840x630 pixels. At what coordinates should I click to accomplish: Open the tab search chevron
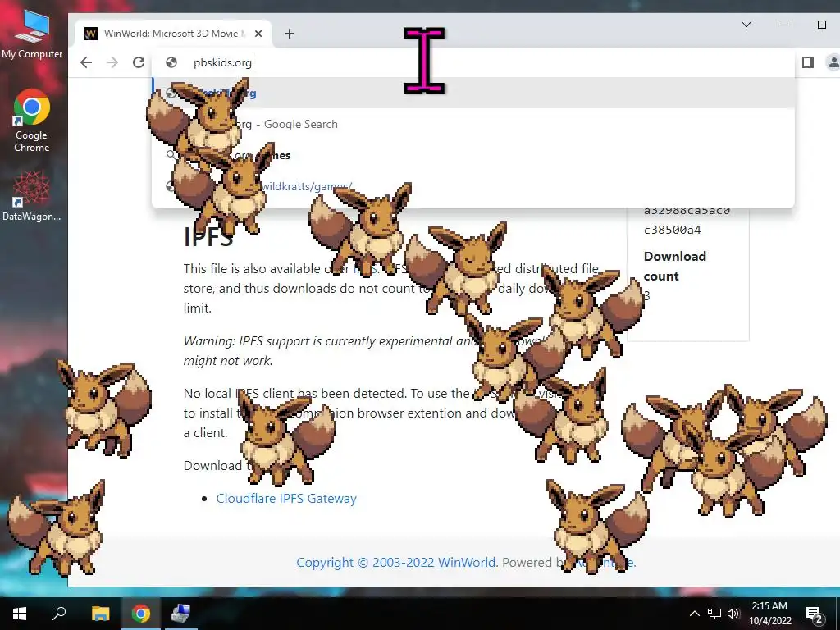pos(746,25)
